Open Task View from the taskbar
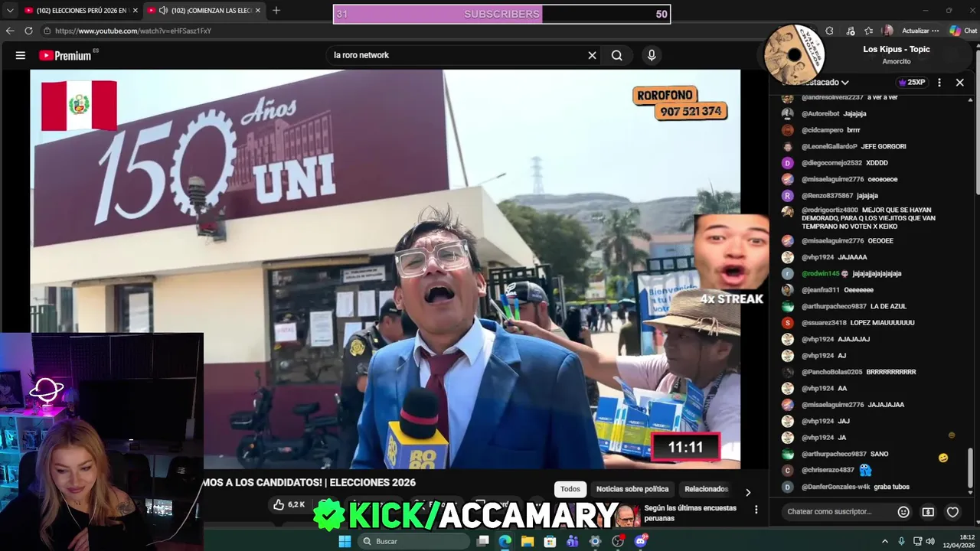This screenshot has width=980, height=551. 482,541
